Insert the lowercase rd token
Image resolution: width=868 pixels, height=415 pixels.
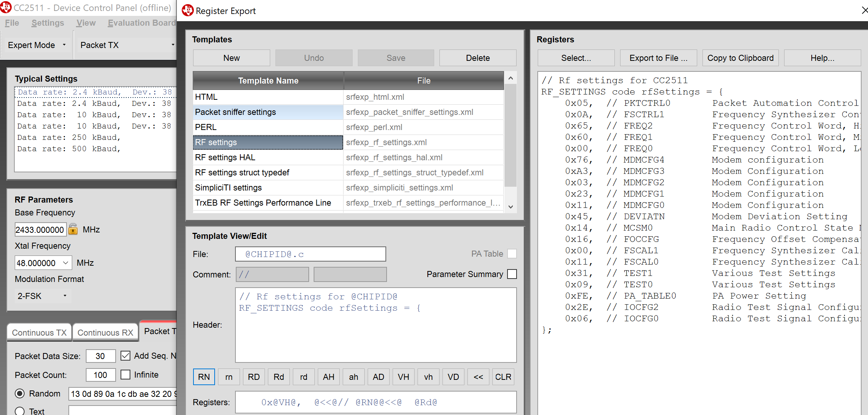[304, 377]
